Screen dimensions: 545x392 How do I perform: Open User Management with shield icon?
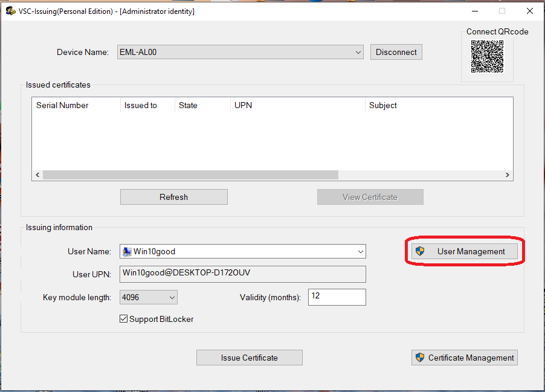(465, 251)
